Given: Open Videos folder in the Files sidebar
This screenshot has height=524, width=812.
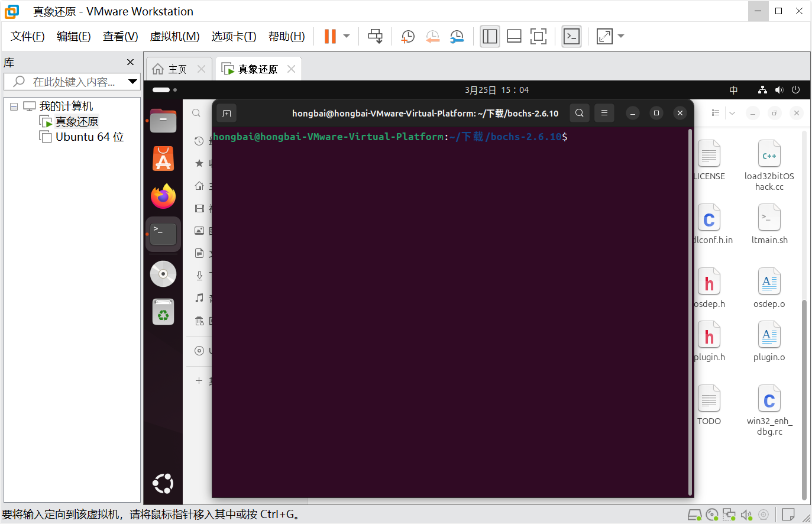Looking at the screenshot, I should 199,208.
